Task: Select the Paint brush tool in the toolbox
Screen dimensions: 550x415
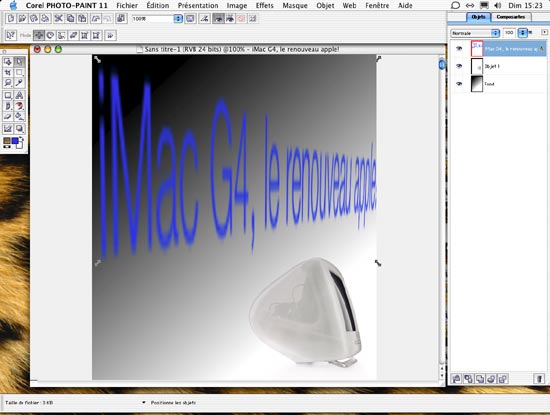Action: (x=8, y=106)
